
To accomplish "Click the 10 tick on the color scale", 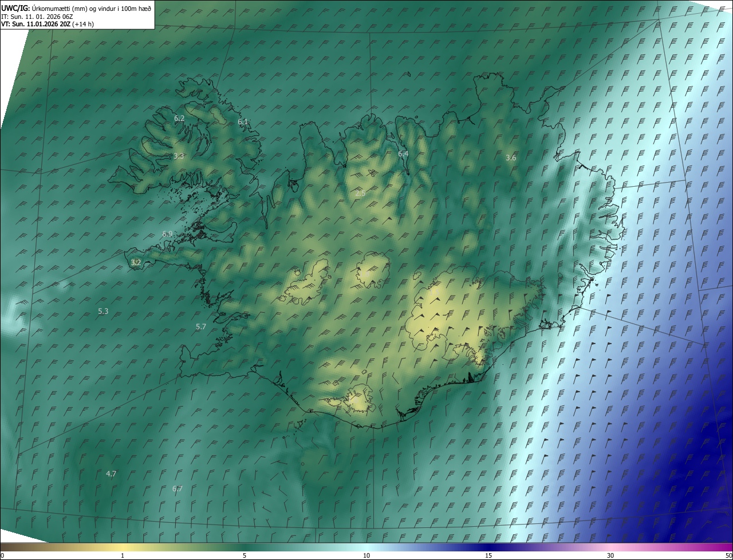I will click(x=366, y=555).
